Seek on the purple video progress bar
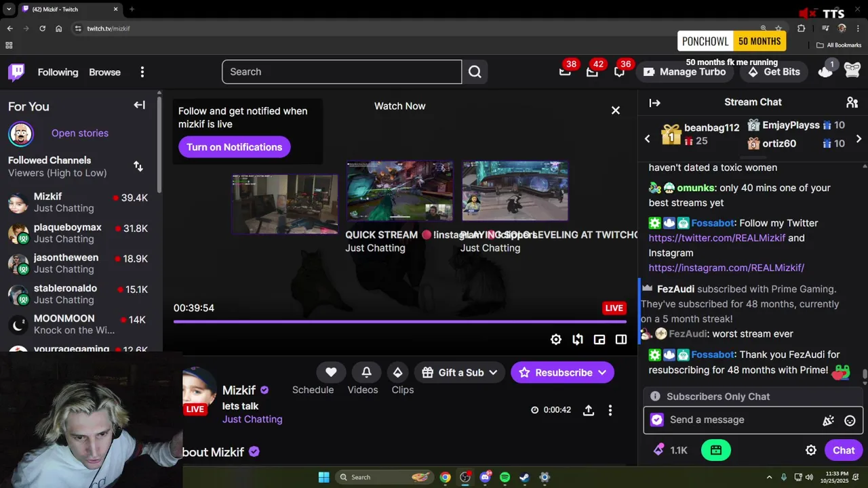 pyautogui.click(x=399, y=321)
